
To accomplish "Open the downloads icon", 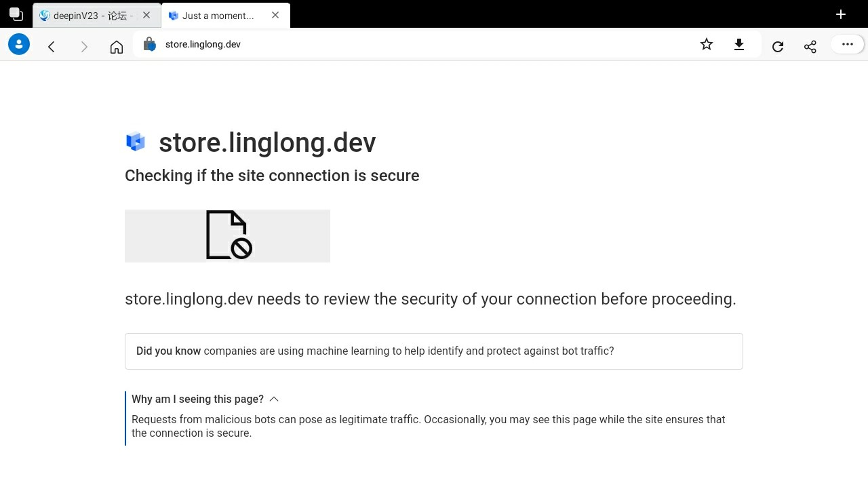I will coord(739,45).
